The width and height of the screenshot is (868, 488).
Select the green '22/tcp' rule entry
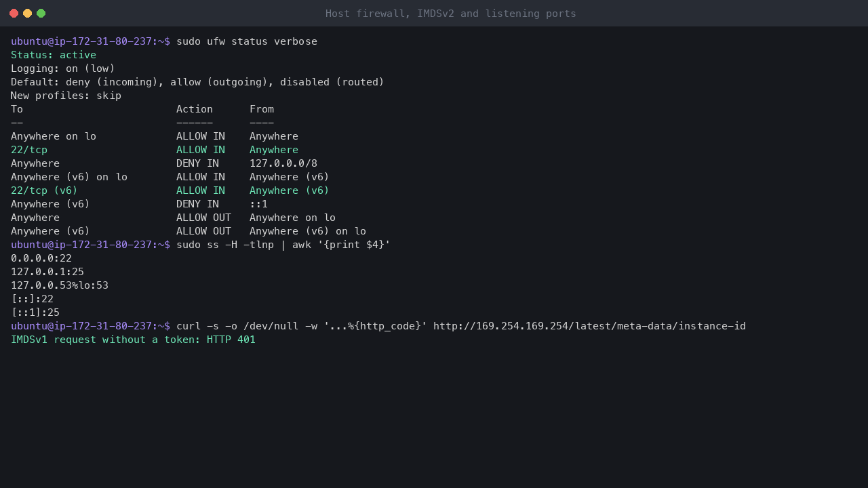(x=29, y=150)
